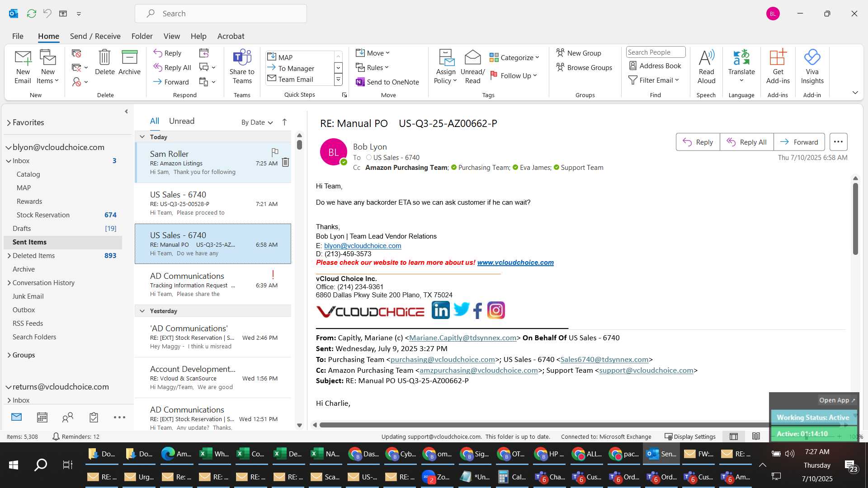Viewport: 868px width, 488px height.
Task: Click the Translate icon
Action: (741, 58)
